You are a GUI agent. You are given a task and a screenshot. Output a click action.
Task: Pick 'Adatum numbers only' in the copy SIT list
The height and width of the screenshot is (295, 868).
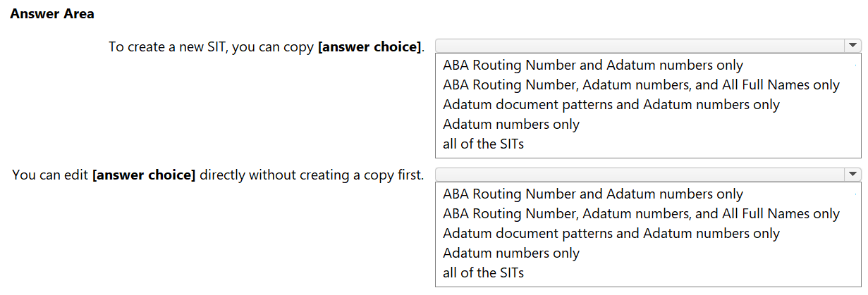coord(511,125)
